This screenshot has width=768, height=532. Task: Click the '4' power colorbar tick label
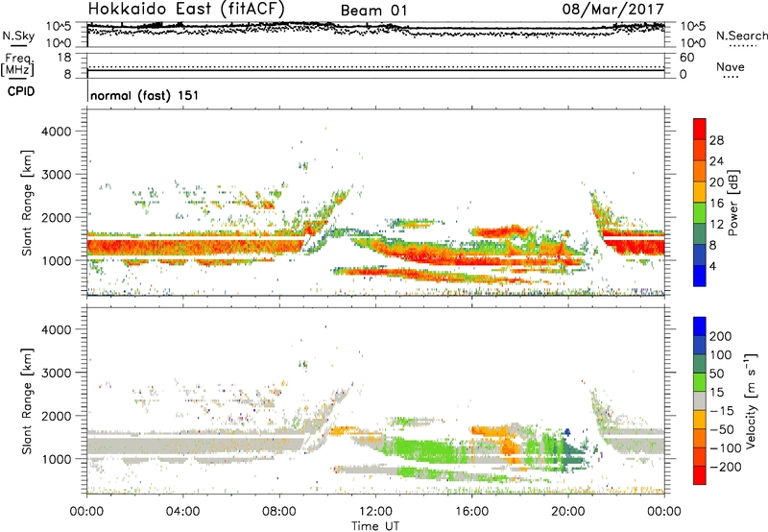[712, 267]
